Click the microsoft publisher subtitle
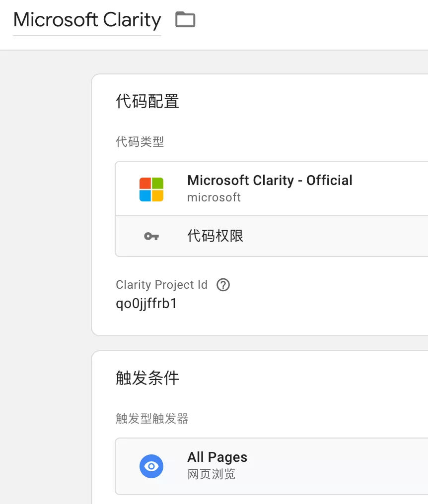Screen dimensions: 428x504 pyautogui.click(x=214, y=197)
